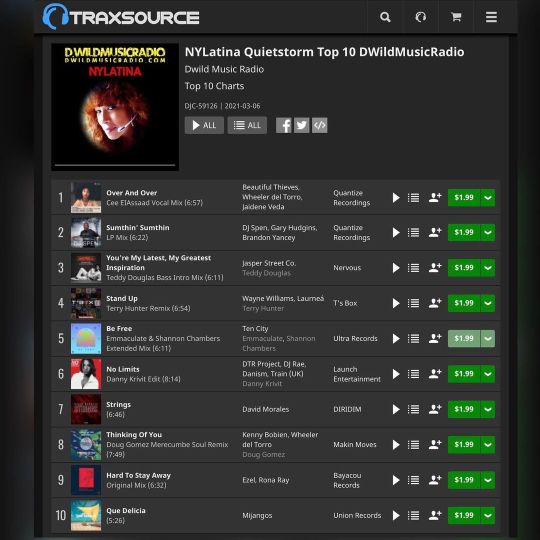Expand price options for Thinking Of You
The image size is (540, 540).
[x=488, y=445]
